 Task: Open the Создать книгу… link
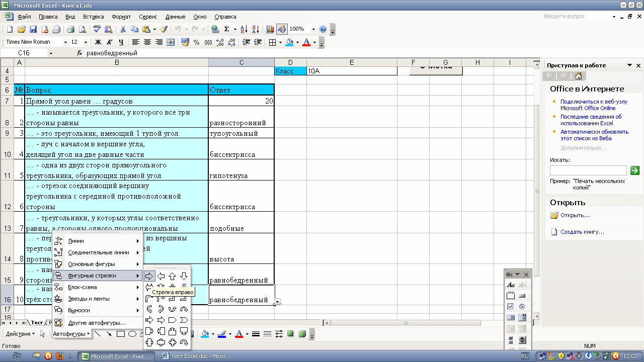(583, 232)
